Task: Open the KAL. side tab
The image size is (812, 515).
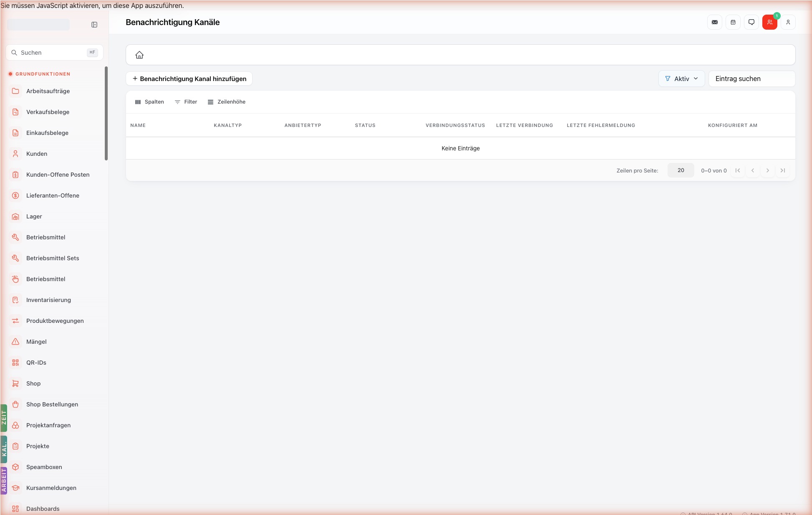Action: [4, 449]
